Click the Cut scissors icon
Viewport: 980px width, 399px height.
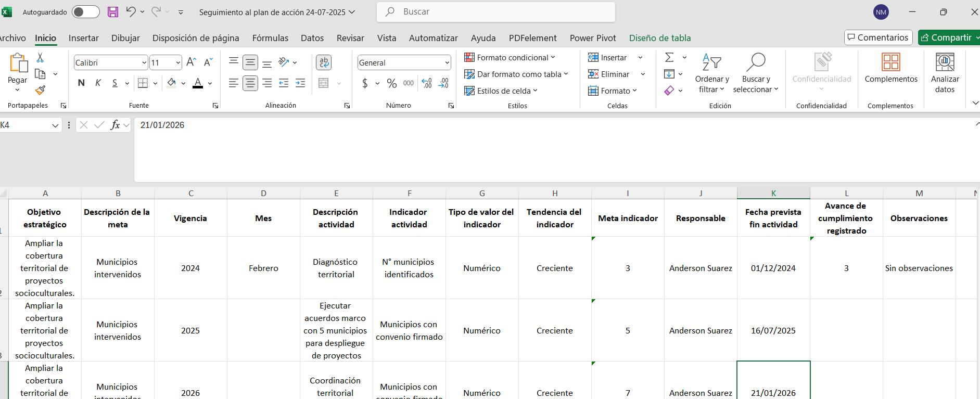(x=40, y=58)
